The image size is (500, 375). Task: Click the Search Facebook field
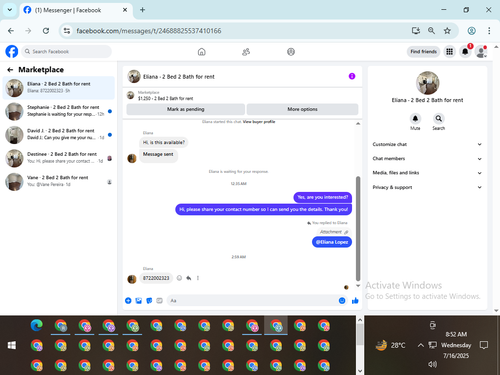(67, 52)
